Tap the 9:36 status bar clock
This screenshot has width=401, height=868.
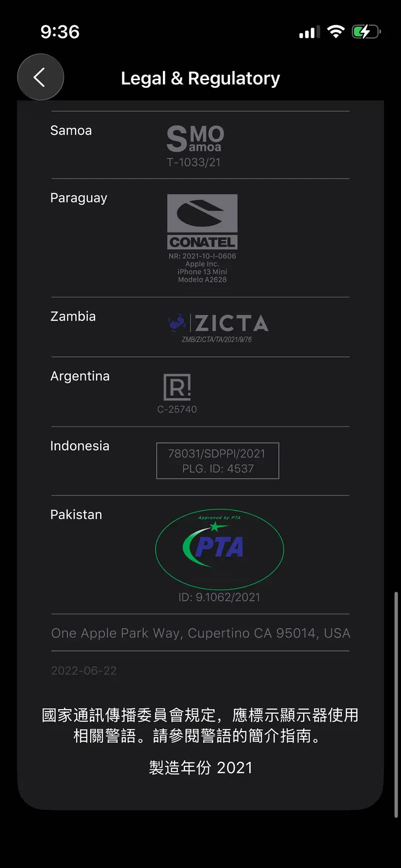tap(60, 32)
